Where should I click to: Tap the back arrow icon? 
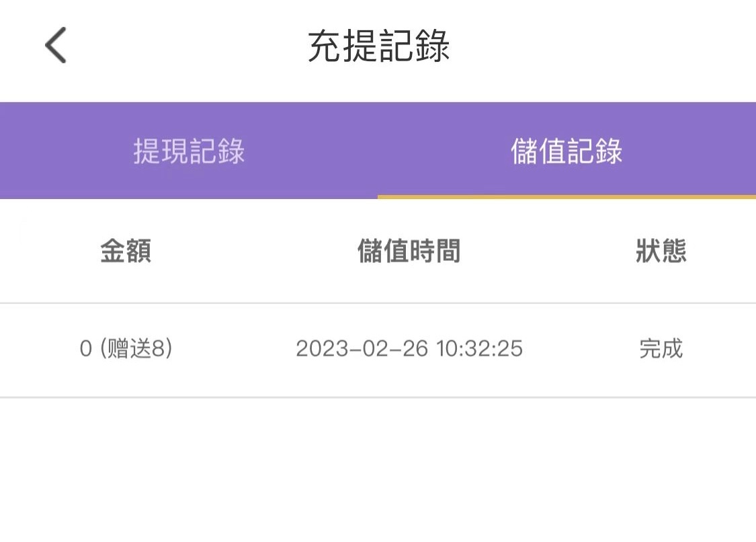pos(56,46)
